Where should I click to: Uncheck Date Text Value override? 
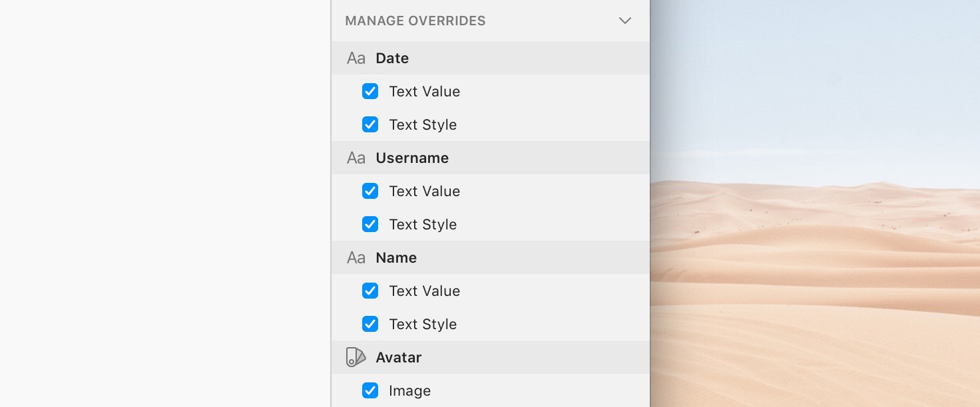(370, 91)
